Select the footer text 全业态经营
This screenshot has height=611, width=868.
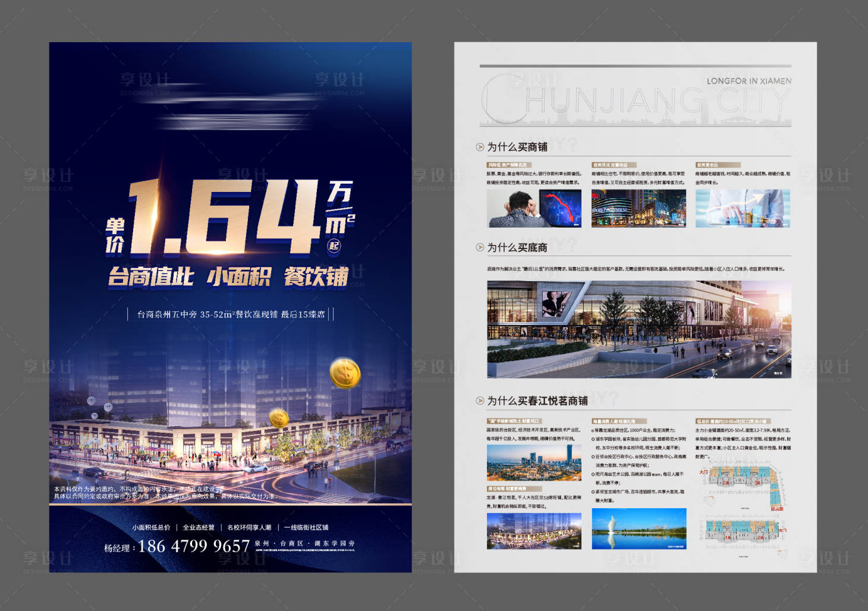[x=199, y=527]
